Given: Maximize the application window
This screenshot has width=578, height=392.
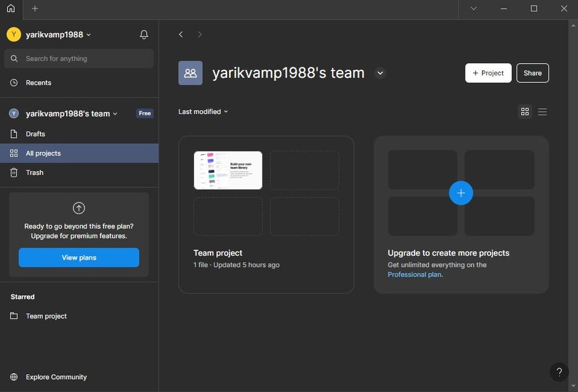Looking at the screenshot, I should point(534,9).
